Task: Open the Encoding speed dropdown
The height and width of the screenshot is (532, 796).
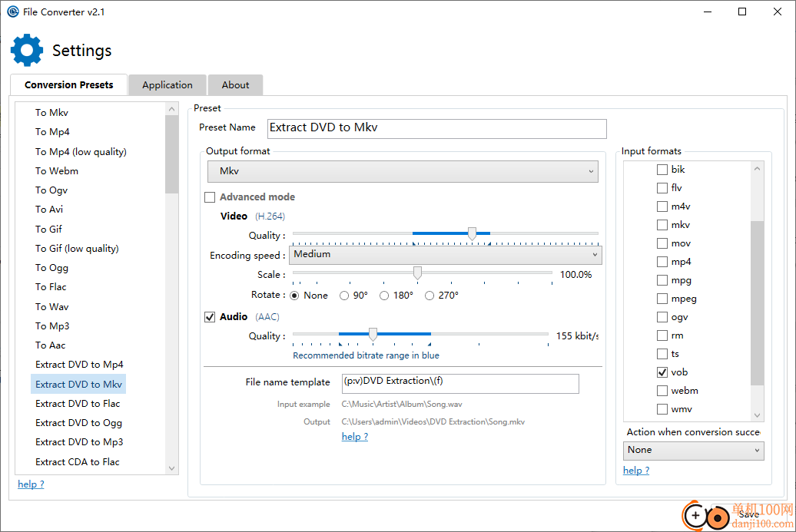Action: tap(445, 255)
